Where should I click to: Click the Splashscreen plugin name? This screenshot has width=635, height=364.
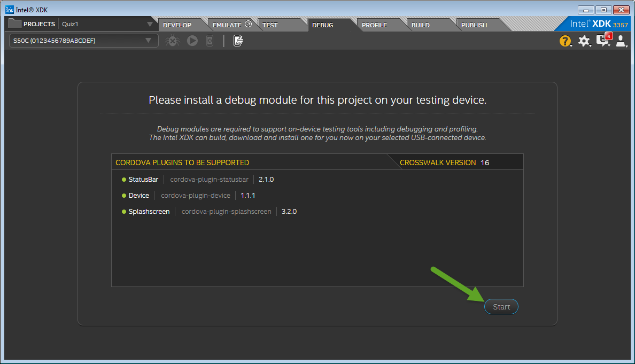[149, 212]
